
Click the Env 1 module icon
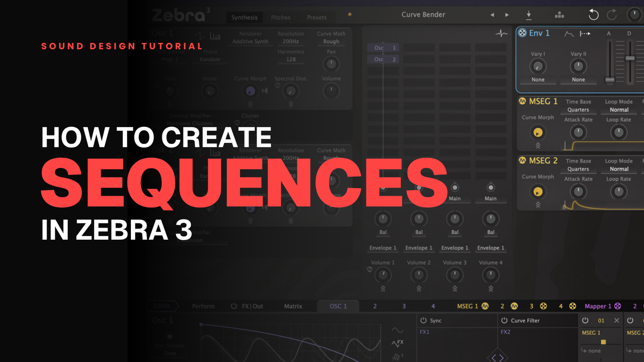click(x=522, y=33)
